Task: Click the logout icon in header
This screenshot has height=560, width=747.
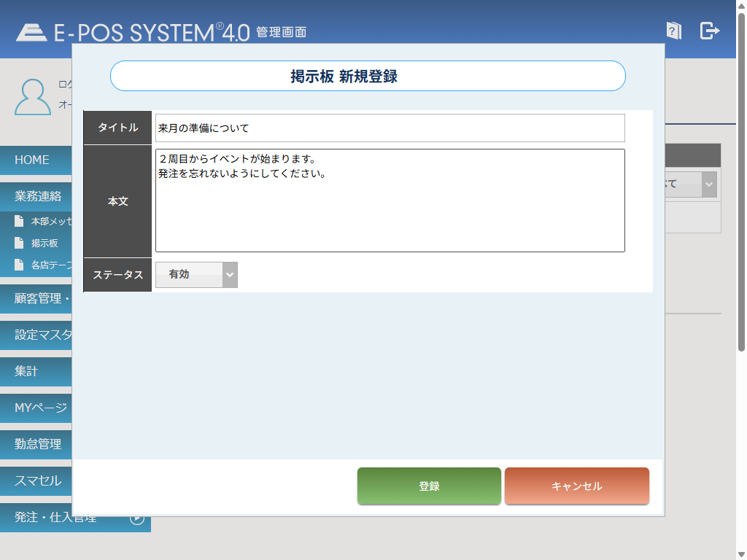Action: (709, 31)
